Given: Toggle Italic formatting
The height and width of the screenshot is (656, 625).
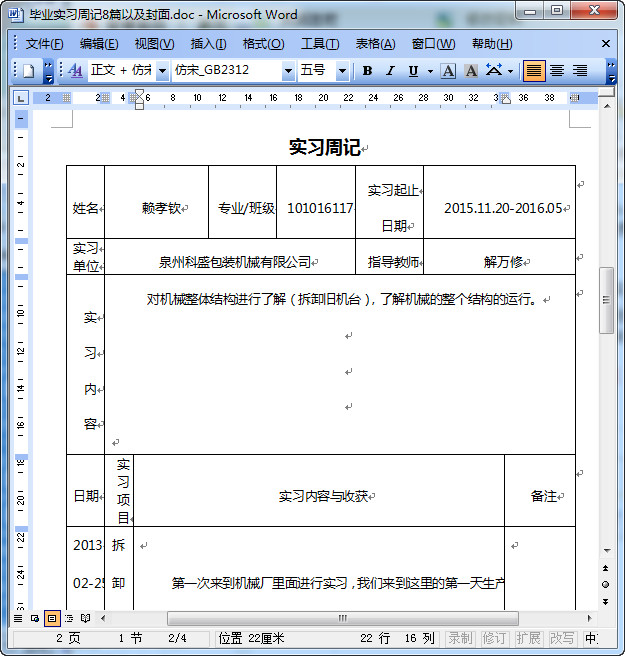Looking at the screenshot, I should click(390, 71).
